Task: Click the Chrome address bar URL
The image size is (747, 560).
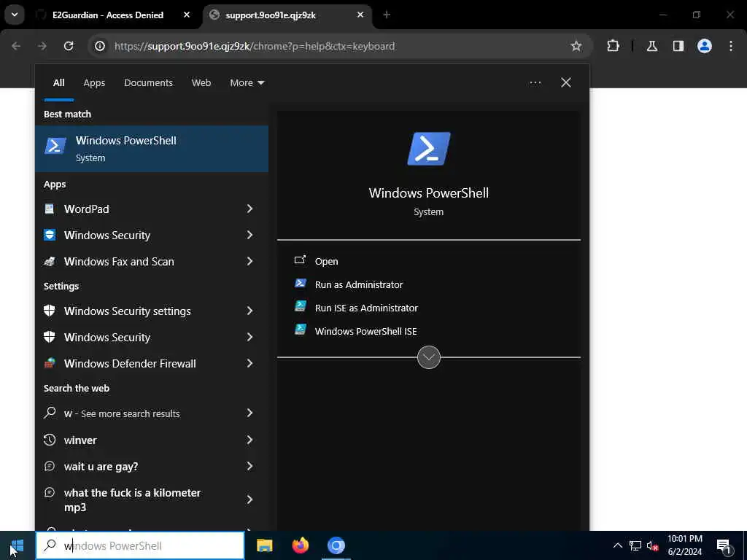Action: 255,46
